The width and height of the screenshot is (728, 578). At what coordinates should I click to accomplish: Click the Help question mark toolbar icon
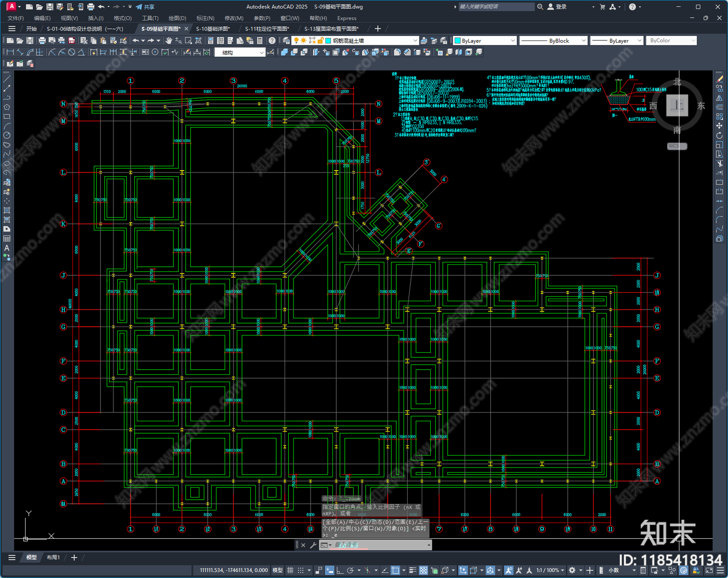pyautogui.click(x=272, y=41)
